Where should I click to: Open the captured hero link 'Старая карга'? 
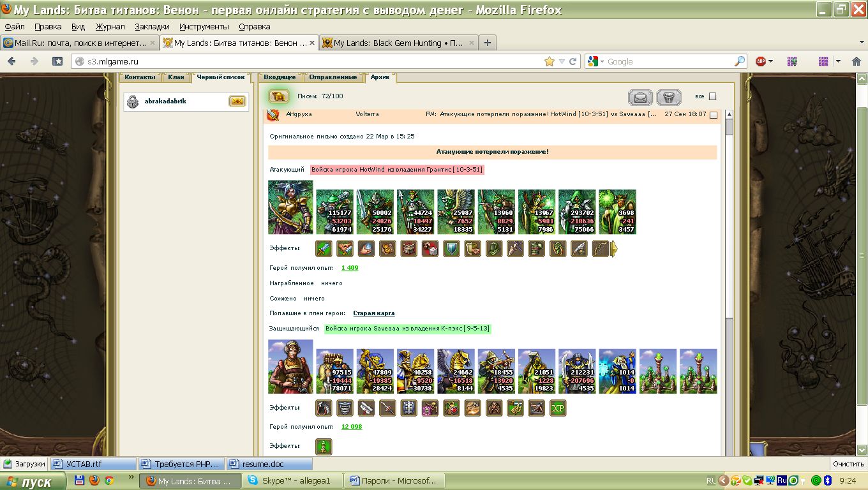(373, 313)
